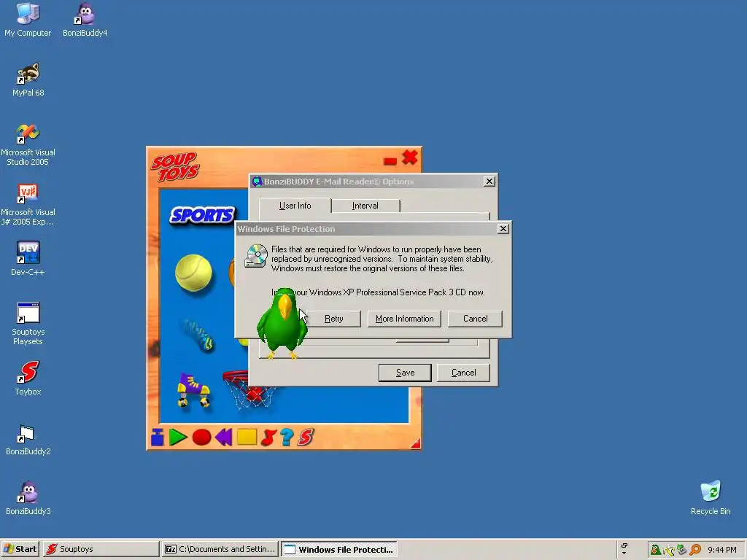Click the green parrot character

[x=282, y=324]
